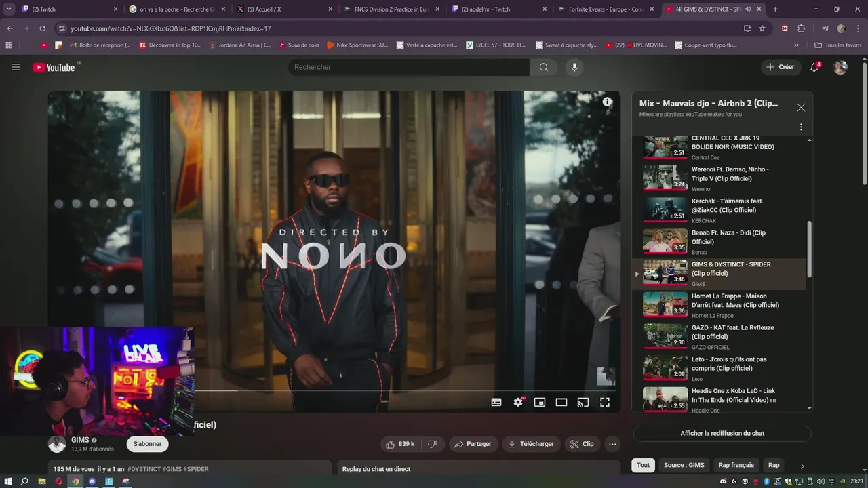Play Hornet La Frappe Maison D'arrêt
This screenshot has width=868, height=488.
(719, 305)
